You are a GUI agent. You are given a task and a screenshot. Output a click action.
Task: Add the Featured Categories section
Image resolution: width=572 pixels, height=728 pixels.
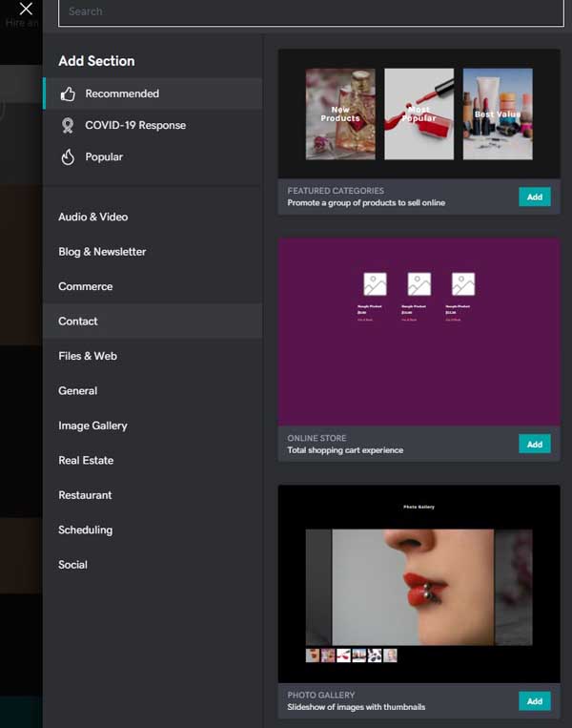point(534,198)
